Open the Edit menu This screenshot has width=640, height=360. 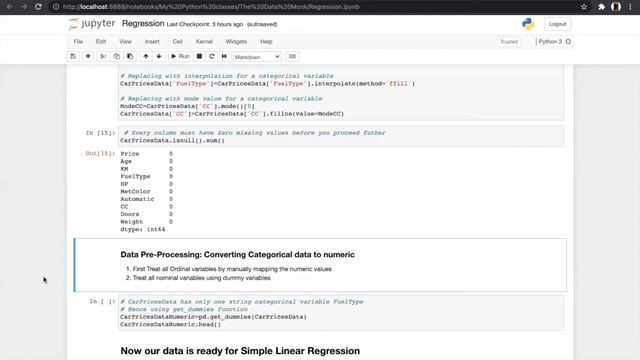(101, 42)
